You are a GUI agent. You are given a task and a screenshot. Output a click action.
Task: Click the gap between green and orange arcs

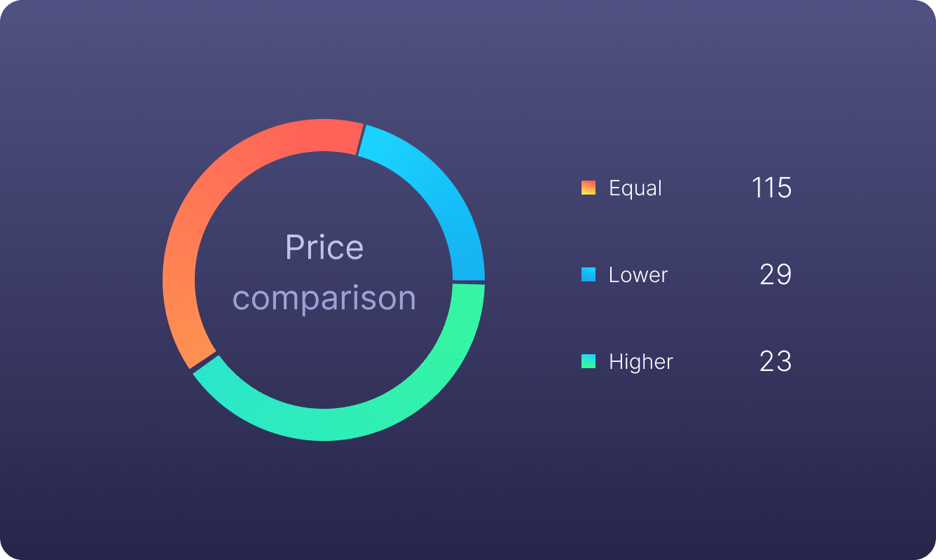click(x=203, y=360)
